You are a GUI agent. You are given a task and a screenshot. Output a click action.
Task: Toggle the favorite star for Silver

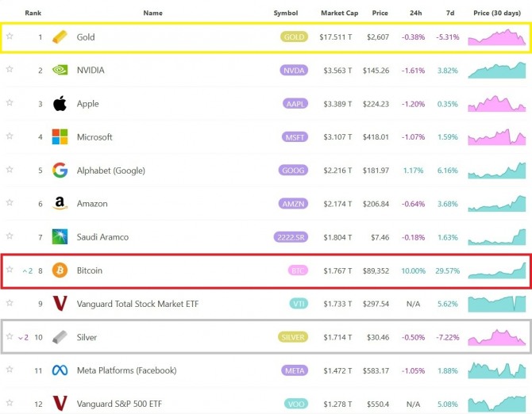point(10,336)
